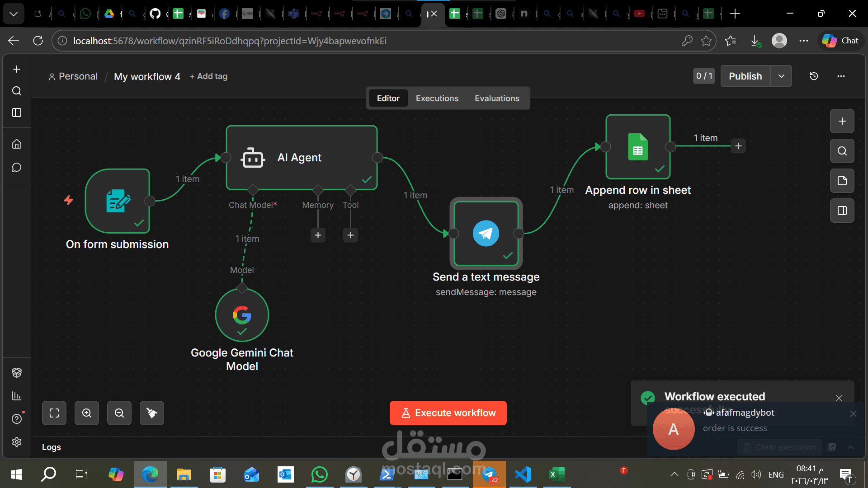The image size is (868, 488).
Task: Rename the My workflow 4 title
Action: (x=147, y=76)
